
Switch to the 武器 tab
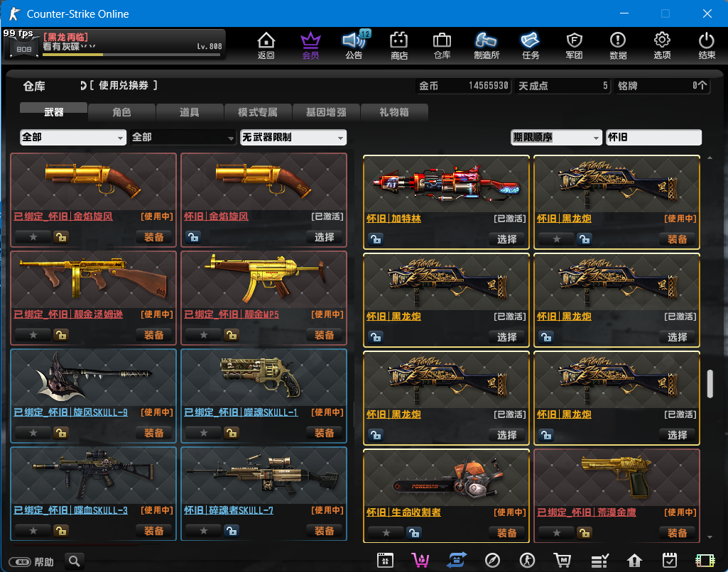coord(53,112)
